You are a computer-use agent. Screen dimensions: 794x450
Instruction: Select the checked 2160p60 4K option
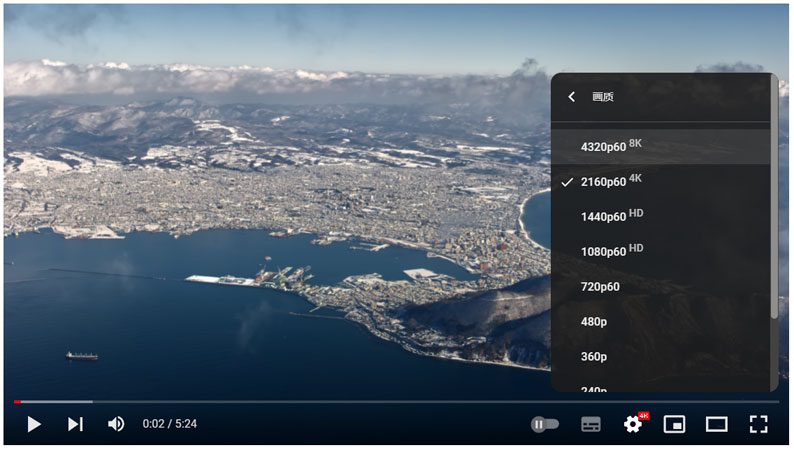tap(610, 181)
